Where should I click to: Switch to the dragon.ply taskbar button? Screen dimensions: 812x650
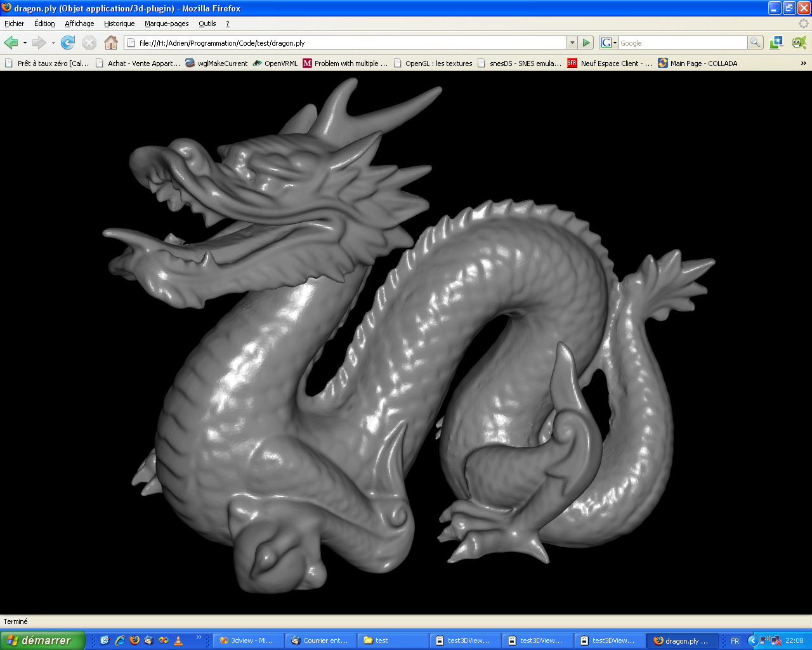(x=682, y=640)
